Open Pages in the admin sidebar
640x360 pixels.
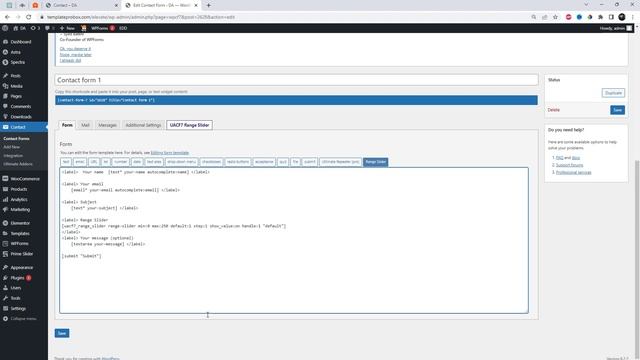tap(16, 96)
